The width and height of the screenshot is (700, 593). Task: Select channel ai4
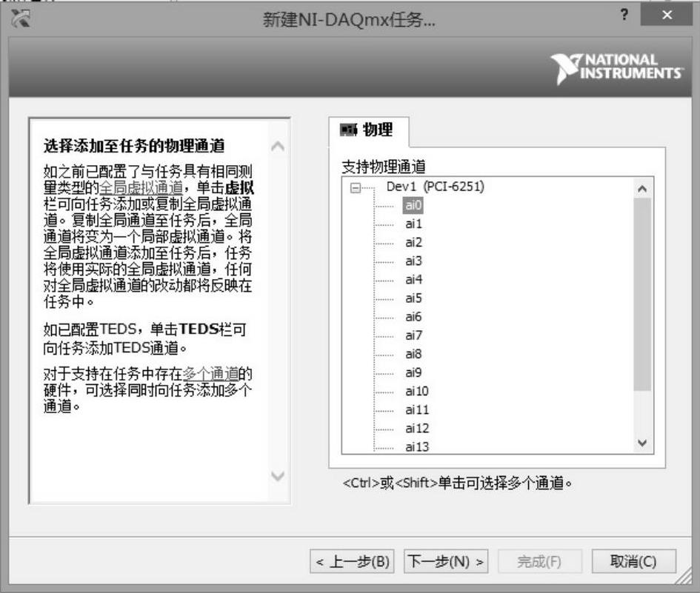(x=413, y=280)
